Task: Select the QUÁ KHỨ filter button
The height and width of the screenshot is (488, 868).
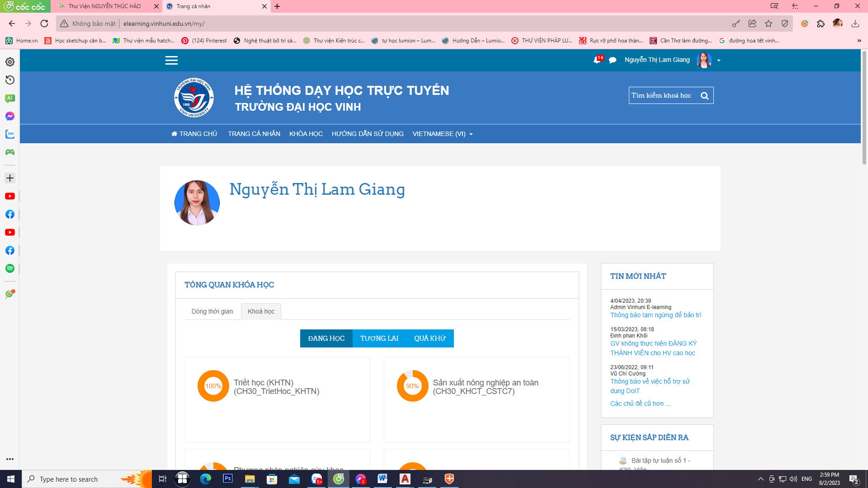Action: 430,338
